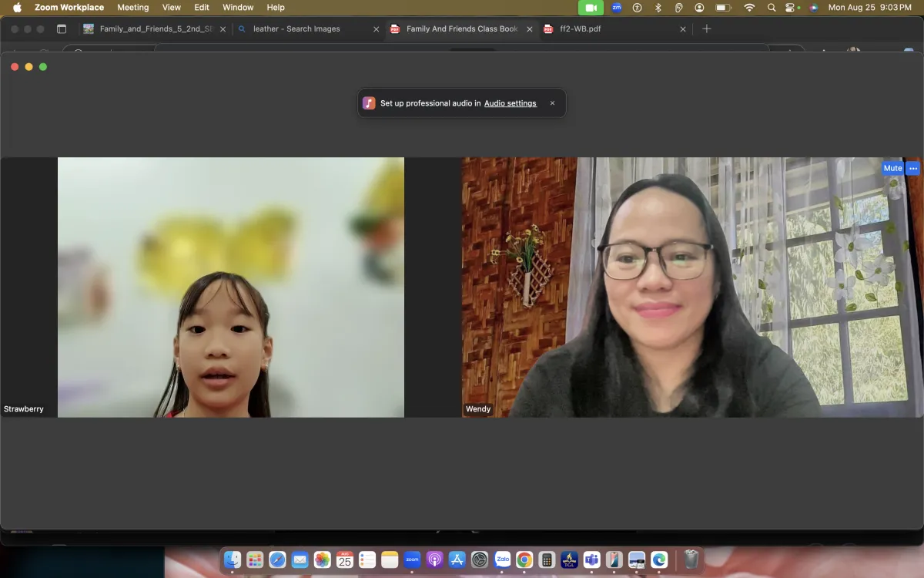Select Strawberry's video tile
The image size is (924, 578).
coord(230,287)
